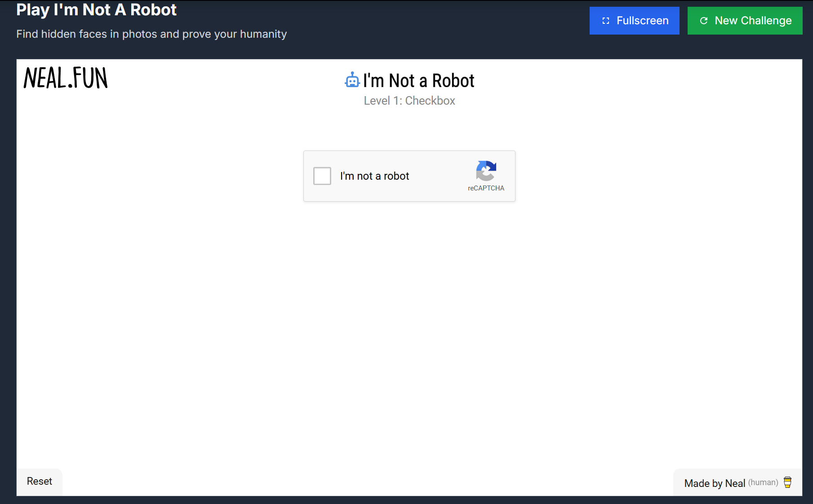Click the "I'm not a robot" label text

pos(374,176)
